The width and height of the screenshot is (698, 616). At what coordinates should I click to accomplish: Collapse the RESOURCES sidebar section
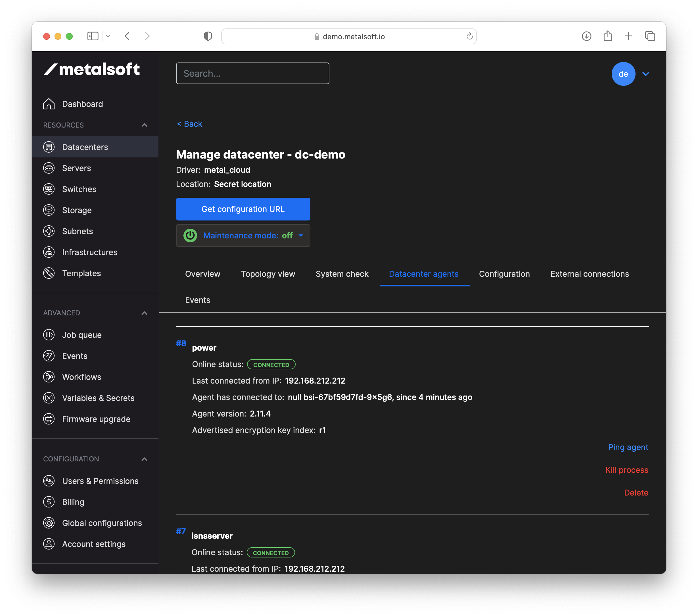click(x=145, y=125)
